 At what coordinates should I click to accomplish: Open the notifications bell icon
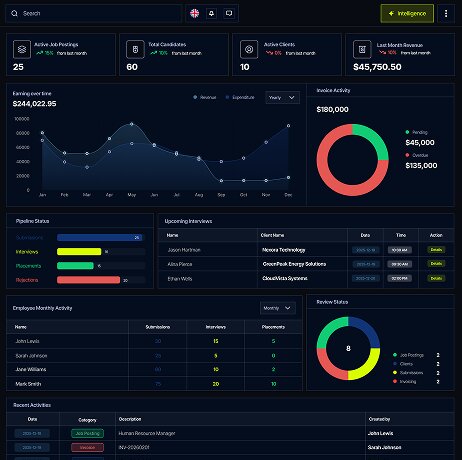pos(211,13)
